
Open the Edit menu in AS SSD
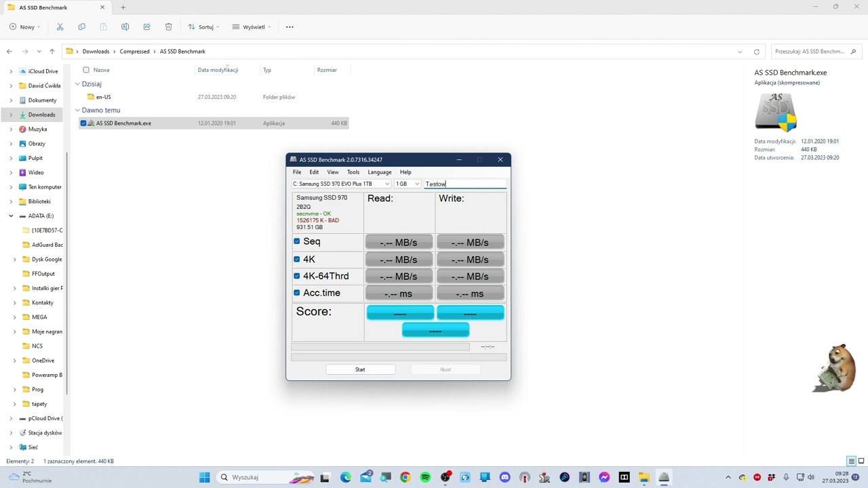tap(314, 172)
